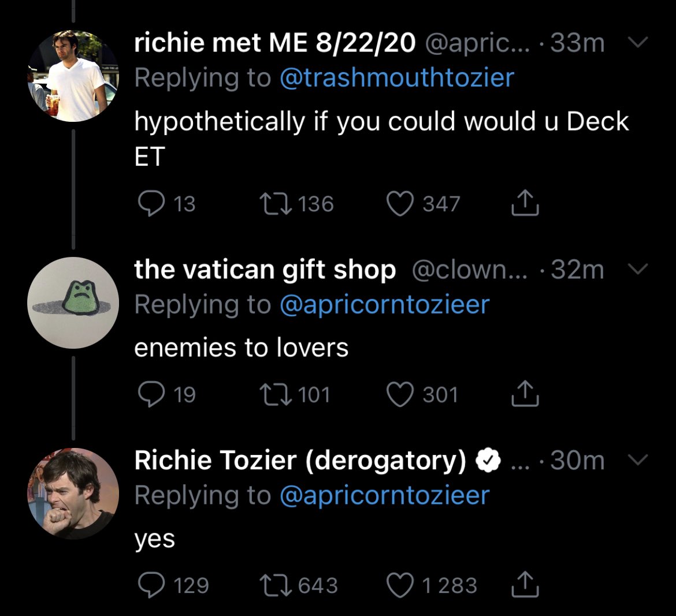Like the tweet with 347 likes
This screenshot has width=676, height=616.
point(400,203)
